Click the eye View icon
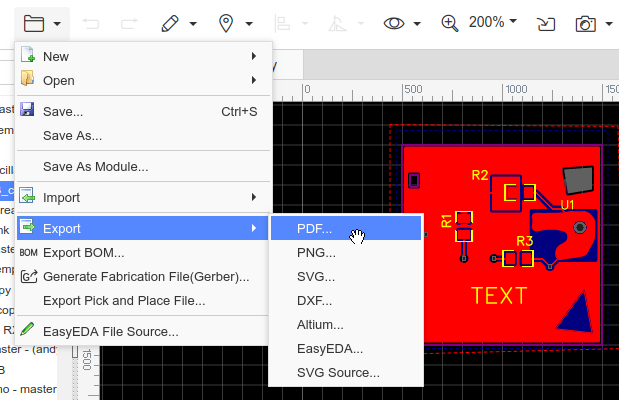This screenshot has height=400, width=619. (x=394, y=24)
